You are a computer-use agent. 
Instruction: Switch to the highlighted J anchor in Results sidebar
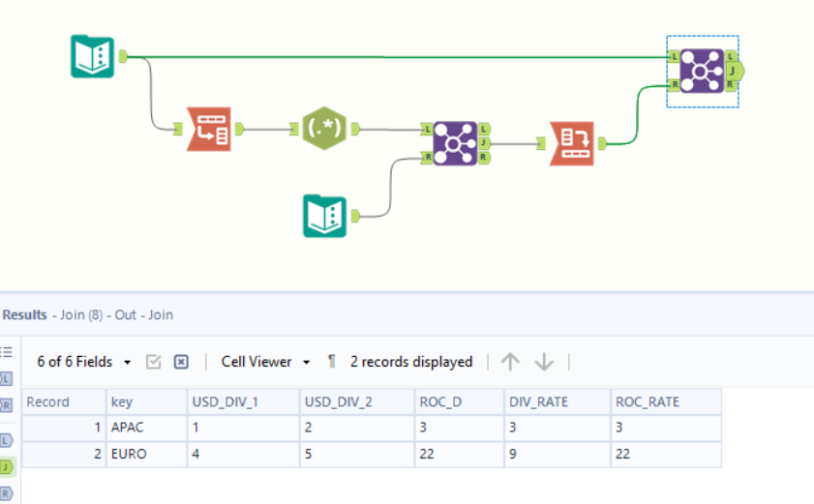pyautogui.click(x=6, y=468)
